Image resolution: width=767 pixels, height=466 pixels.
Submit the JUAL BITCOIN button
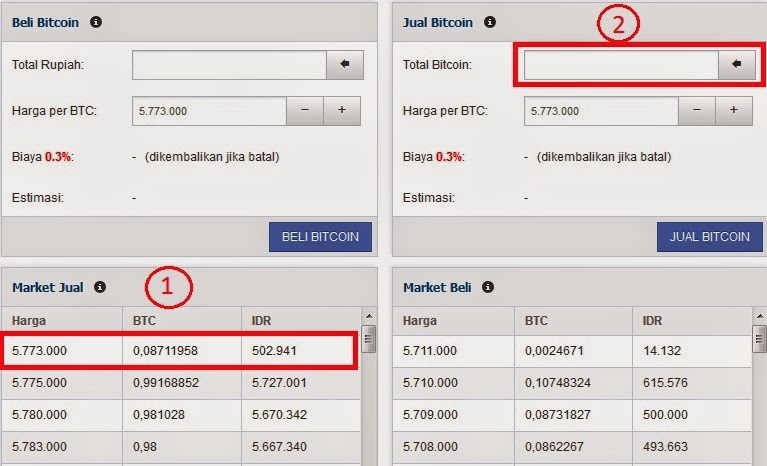click(x=710, y=237)
